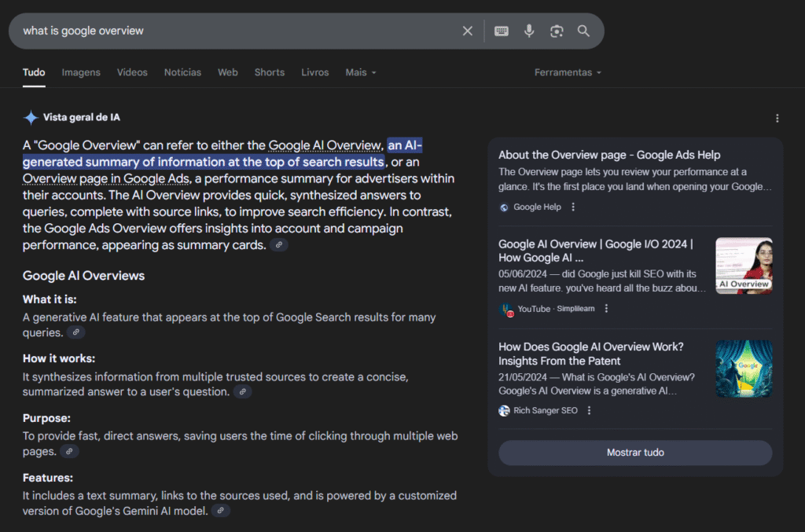Switch to the Livros tab
805x532 pixels.
point(314,72)
